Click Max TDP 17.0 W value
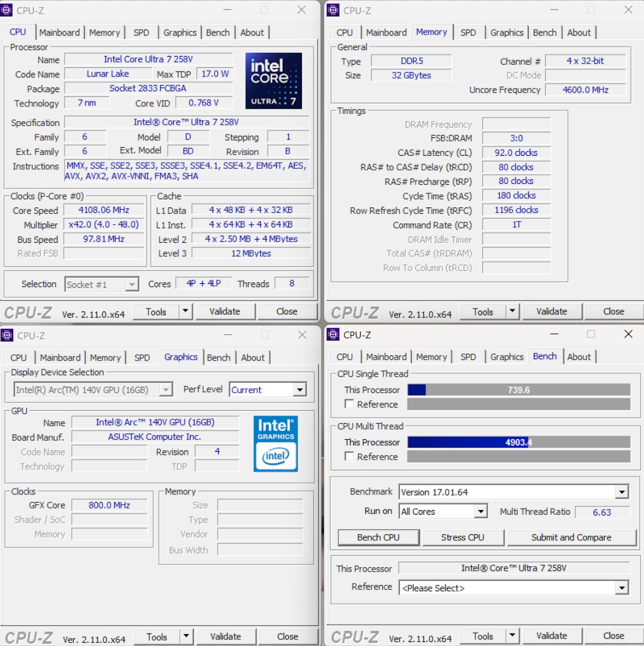The width and height of the screenshot is (644, 646). coord(215,74)
